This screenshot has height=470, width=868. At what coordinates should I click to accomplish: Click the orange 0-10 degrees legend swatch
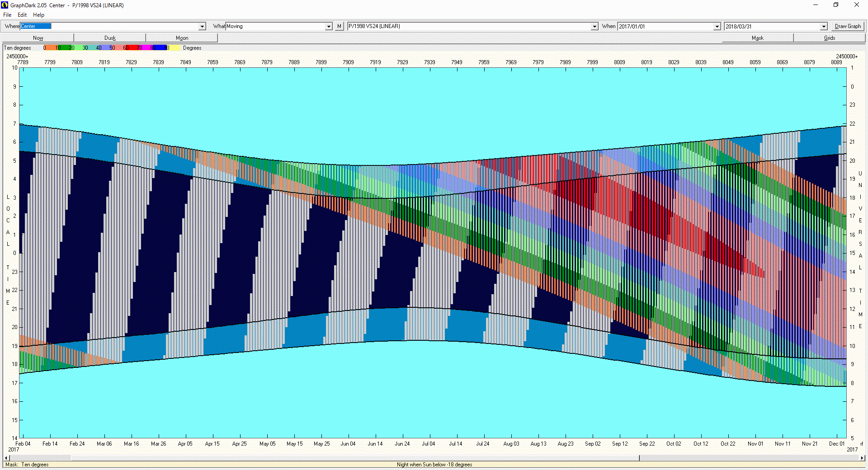(x=51, y=48)
